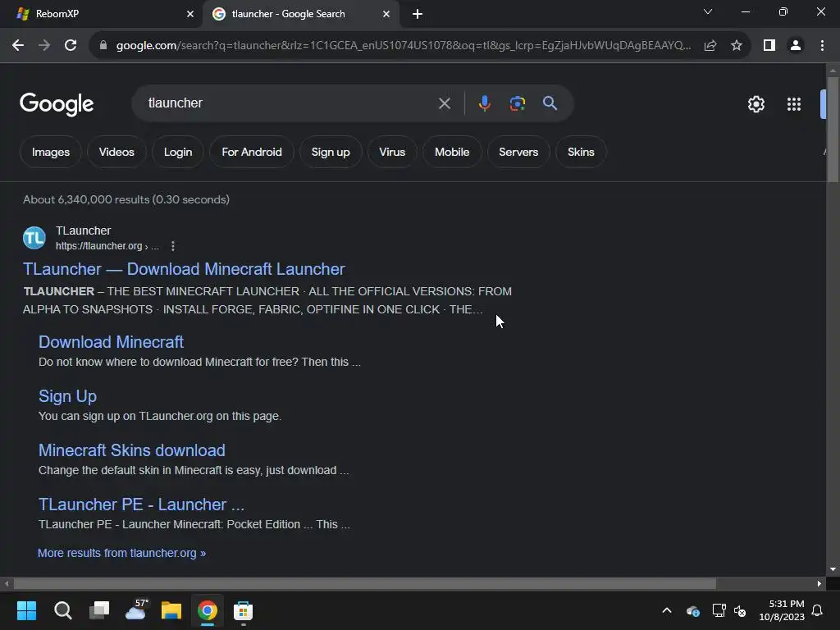Expand the tab search chevron
This screenshot has width=840, height=630.
708,11
